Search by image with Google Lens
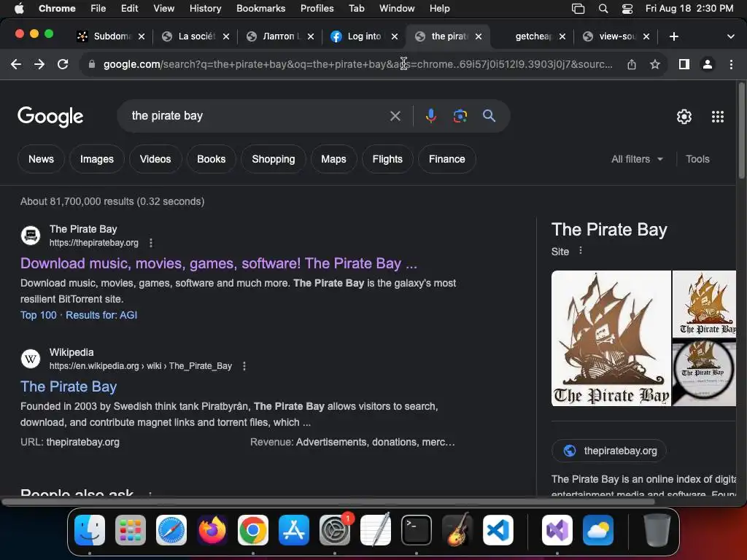The height and width of the screenshot is (560, 747). pos(460,116)
